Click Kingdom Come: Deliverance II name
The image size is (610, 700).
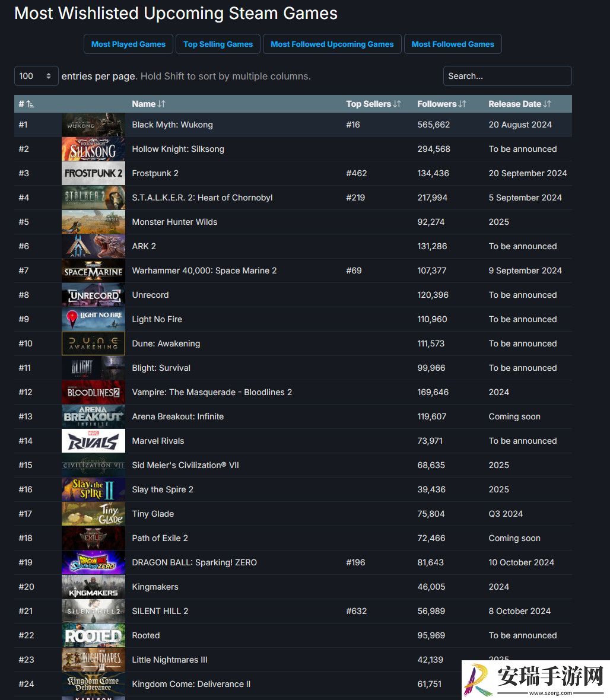tap(191, 685)
